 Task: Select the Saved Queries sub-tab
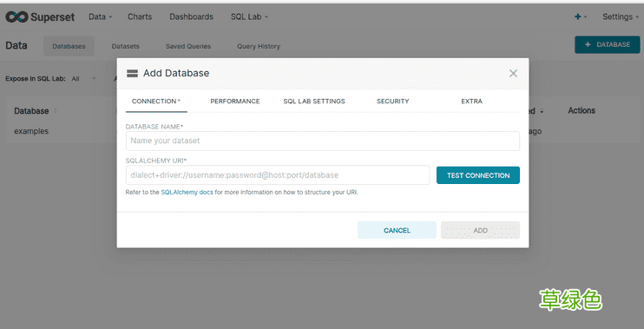pos(188,46)
